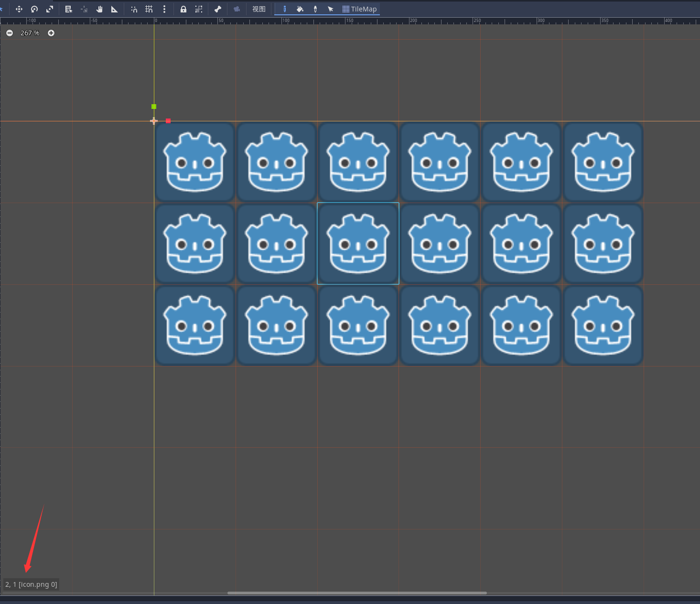This screenshot has height=604, width=700.
Task: Select the Ruler measuring tool
Action: coord(115,9)
